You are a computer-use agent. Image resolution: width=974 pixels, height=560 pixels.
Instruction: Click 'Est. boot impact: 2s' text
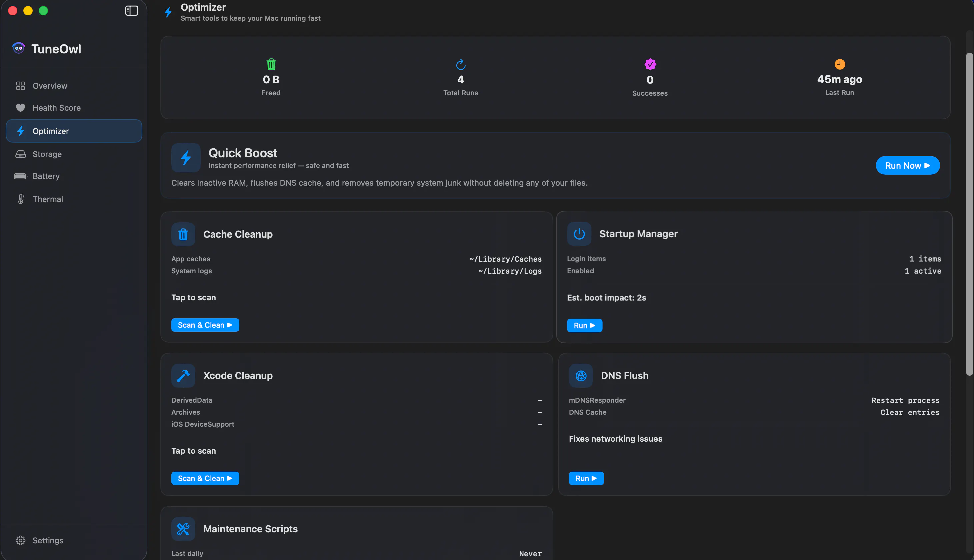606,298
